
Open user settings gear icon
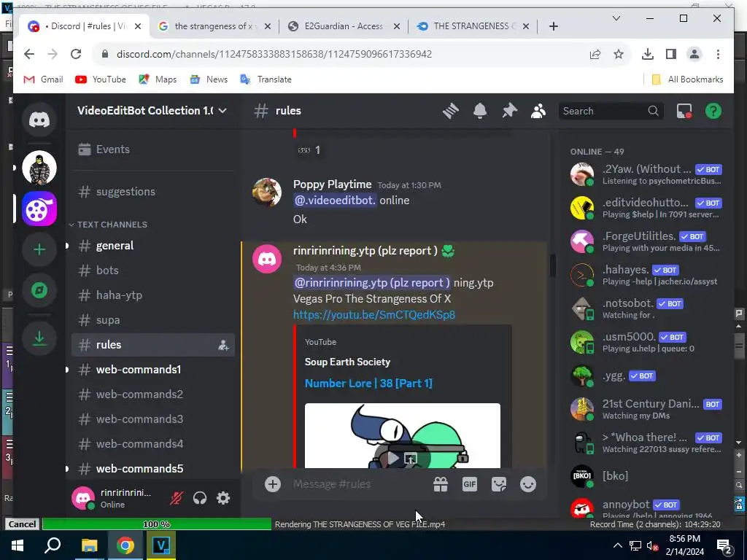click(x=223, y=498)
